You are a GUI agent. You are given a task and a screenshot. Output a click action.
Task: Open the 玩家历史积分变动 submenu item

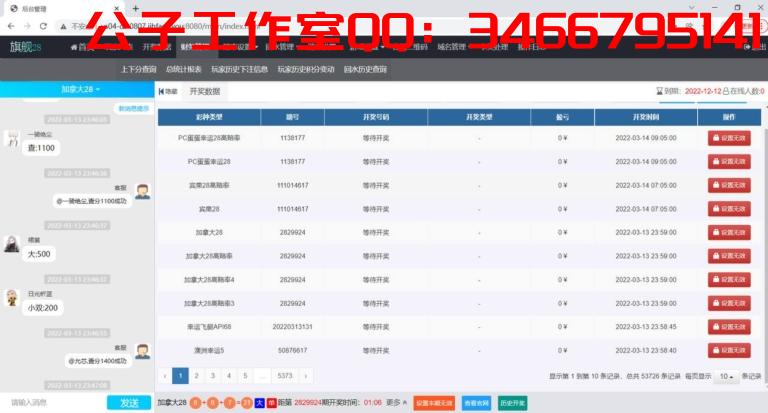306,70
